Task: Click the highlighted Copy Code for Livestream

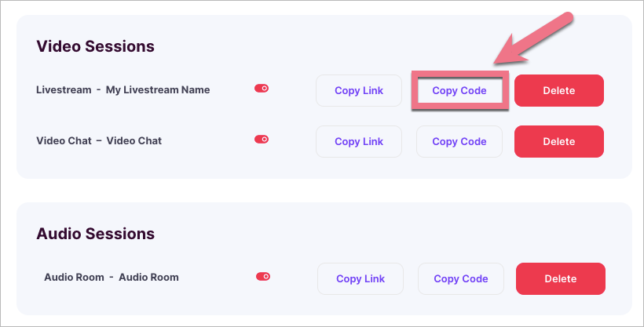Action: pos(459,91)
